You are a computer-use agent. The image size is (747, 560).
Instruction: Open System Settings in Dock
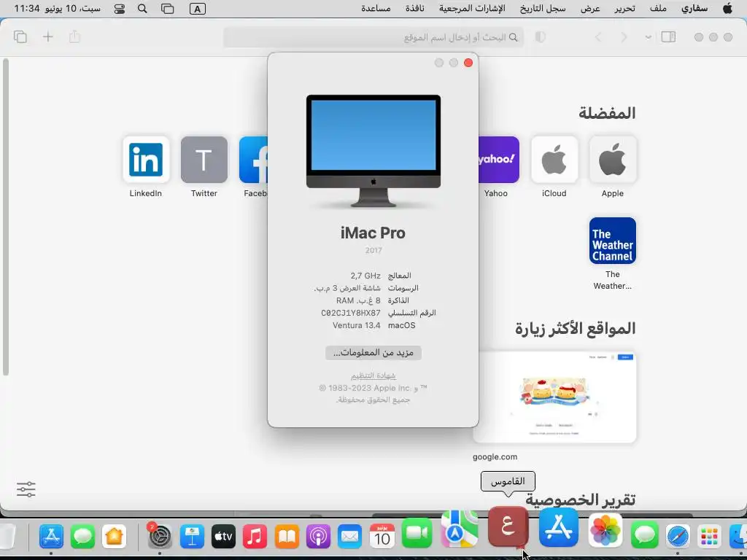[160, 536]
